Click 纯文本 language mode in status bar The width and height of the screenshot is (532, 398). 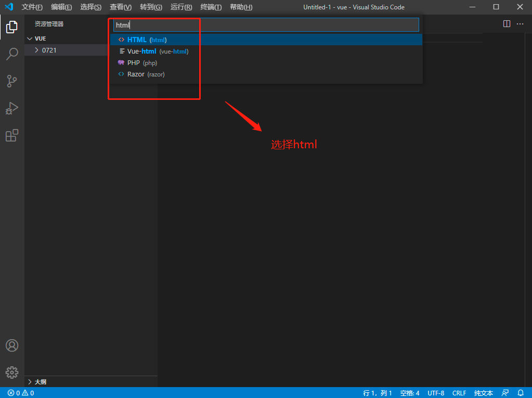484,393
